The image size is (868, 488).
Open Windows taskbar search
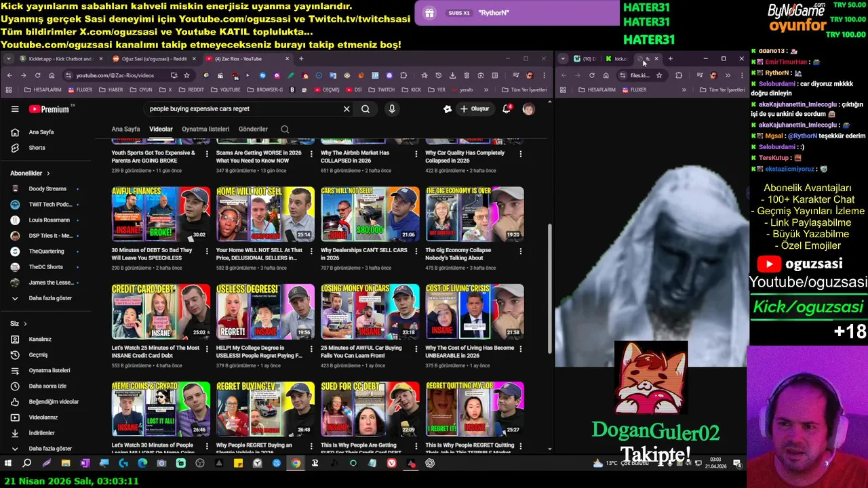coord(26,464)
